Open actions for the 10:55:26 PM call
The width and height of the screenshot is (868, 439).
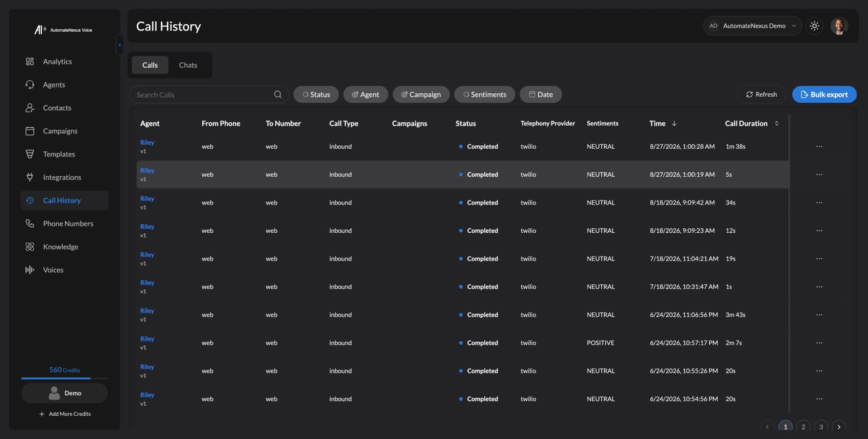click(819, 371)
